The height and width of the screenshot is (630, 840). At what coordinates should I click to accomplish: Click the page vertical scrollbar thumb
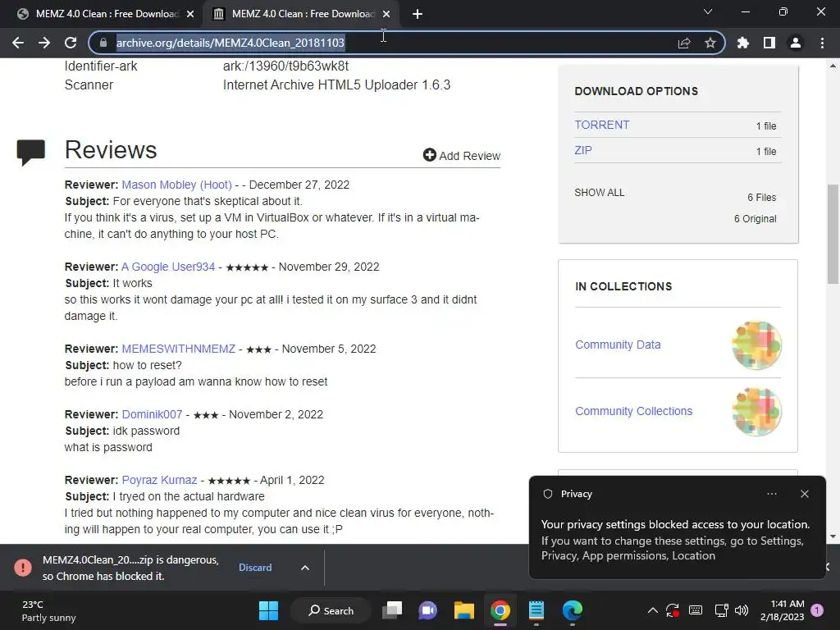click(x=833, y=234)
